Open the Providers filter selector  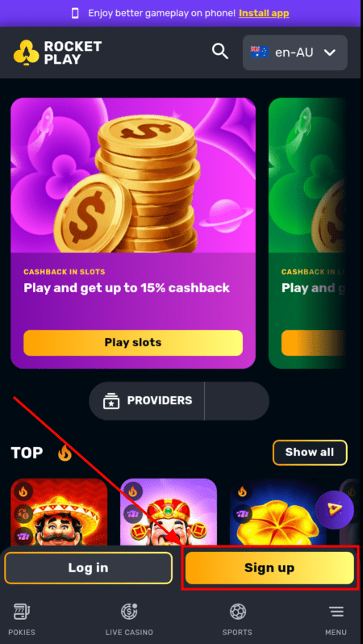tap(147, 401)
